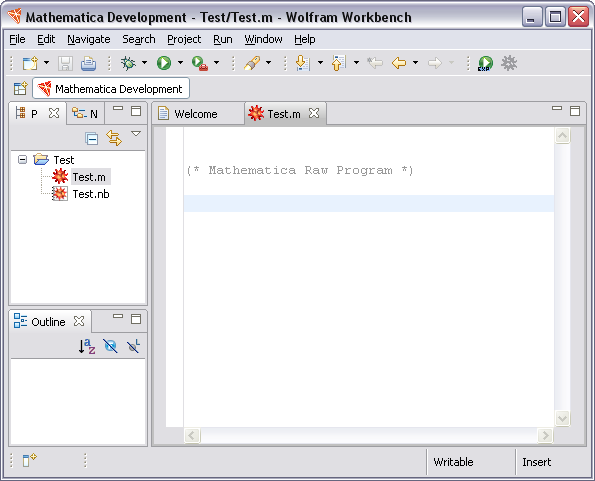Image resolution: width=595 pixels, height=481 pixels.
Task: Click the Collapse All icon in explorer
Action: [91, 138]
